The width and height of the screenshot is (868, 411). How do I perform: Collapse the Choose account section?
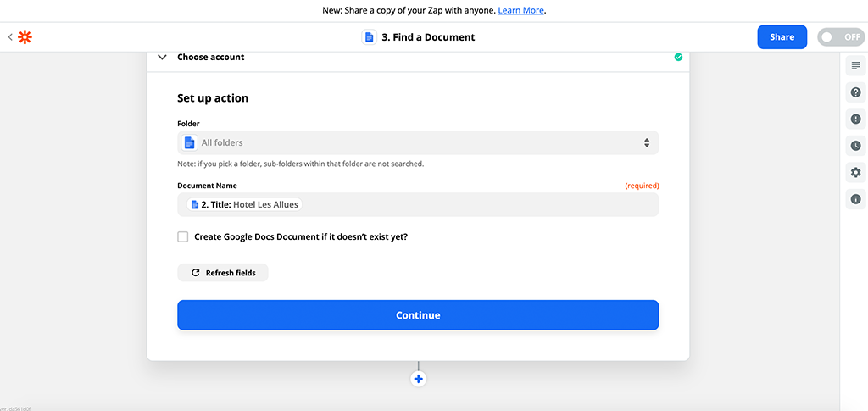point(162,58)
